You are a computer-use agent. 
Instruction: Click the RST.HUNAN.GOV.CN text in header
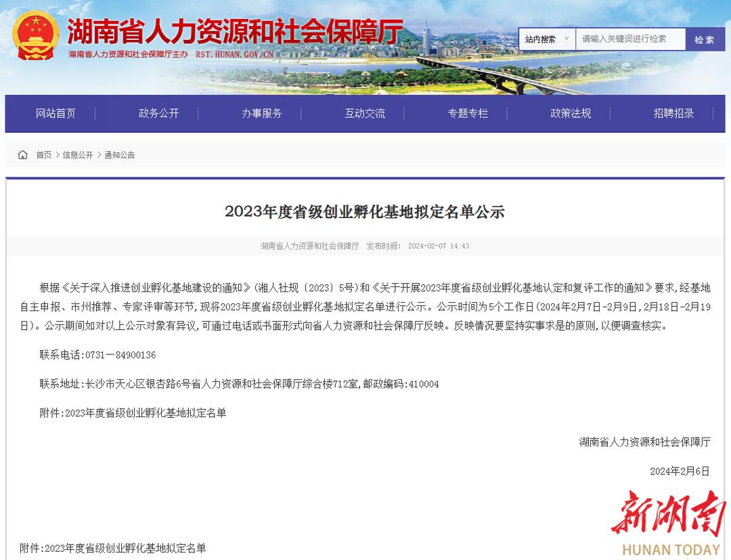tap(234, 54)
